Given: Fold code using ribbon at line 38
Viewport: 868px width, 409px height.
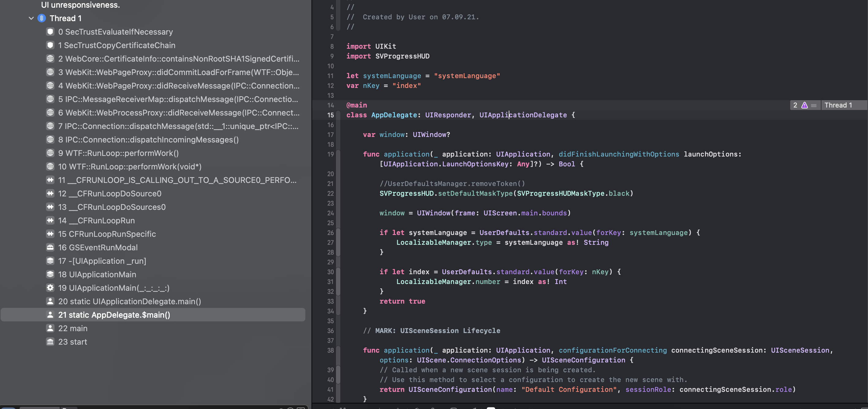Looking at the screenshot, I should pyautogui.click(x=338, y=350).
